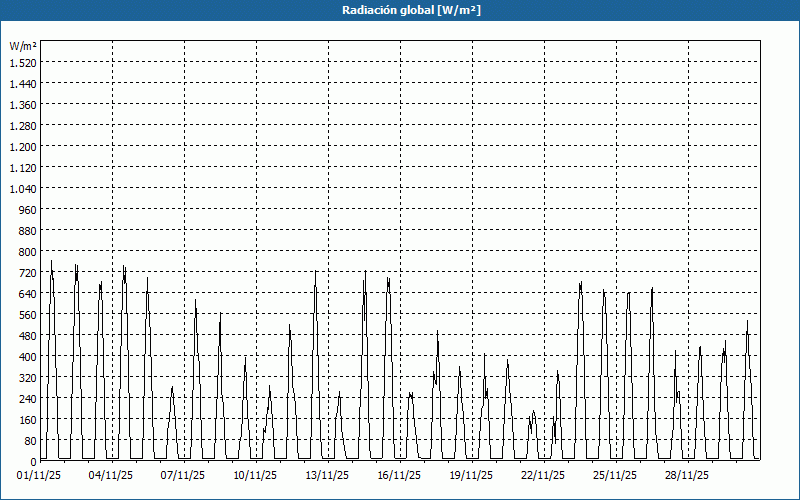This screenshot has width=800, height=500.
Task: Select the 800 y-axis tick label
Action: click(x=26, y=251)
